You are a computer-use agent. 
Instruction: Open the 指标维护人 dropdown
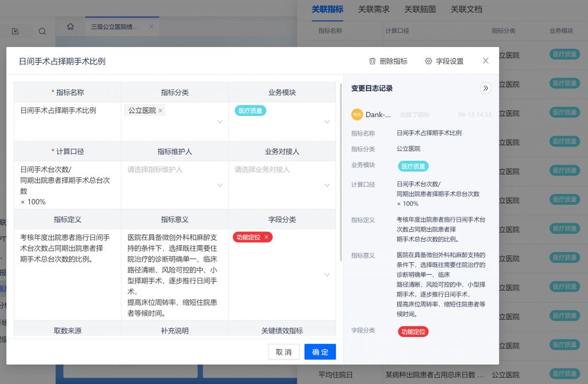click(220, 185)
